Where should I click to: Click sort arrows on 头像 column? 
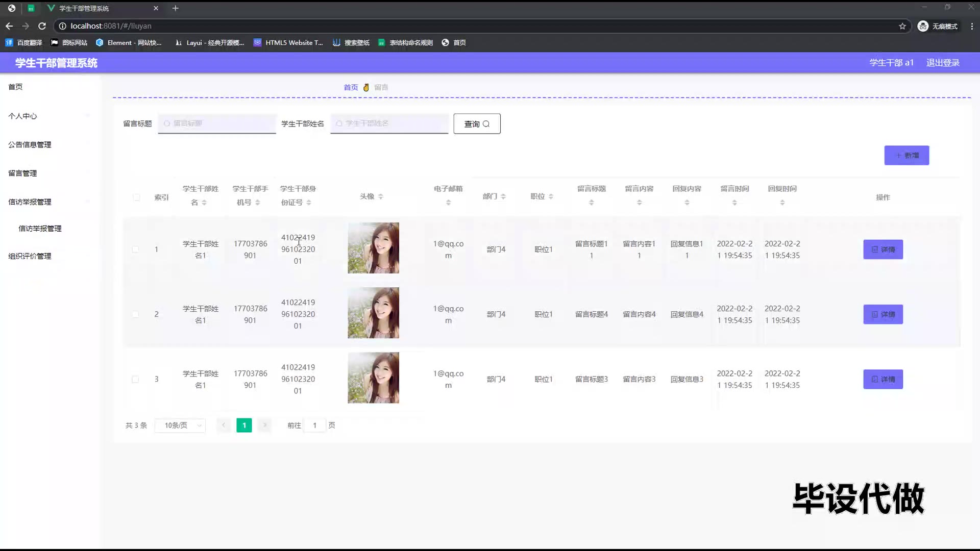(x=381, y=196)
